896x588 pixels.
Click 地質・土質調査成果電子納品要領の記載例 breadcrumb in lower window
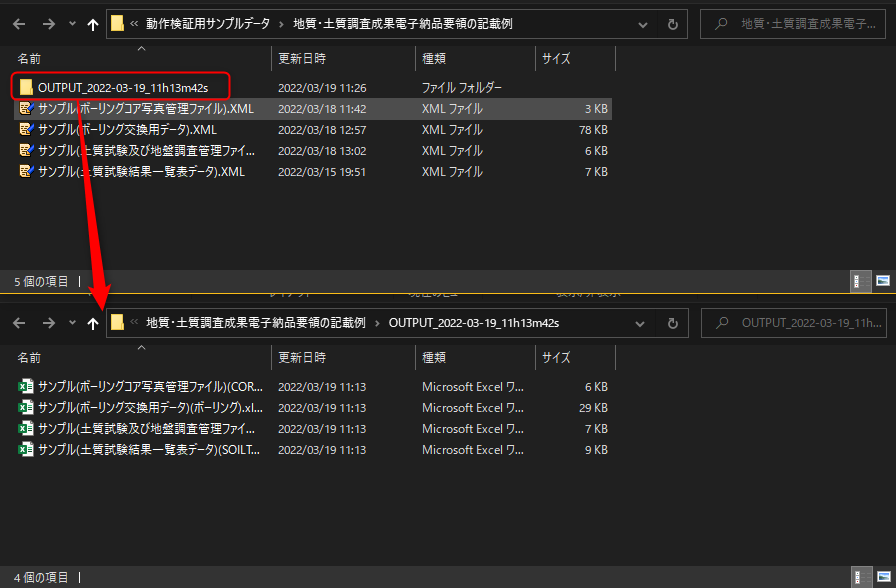click(x=256, y=323)
